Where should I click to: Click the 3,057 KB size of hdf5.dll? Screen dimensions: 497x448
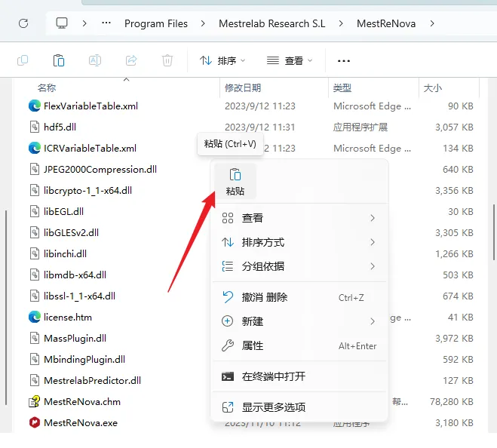(454, 127)
